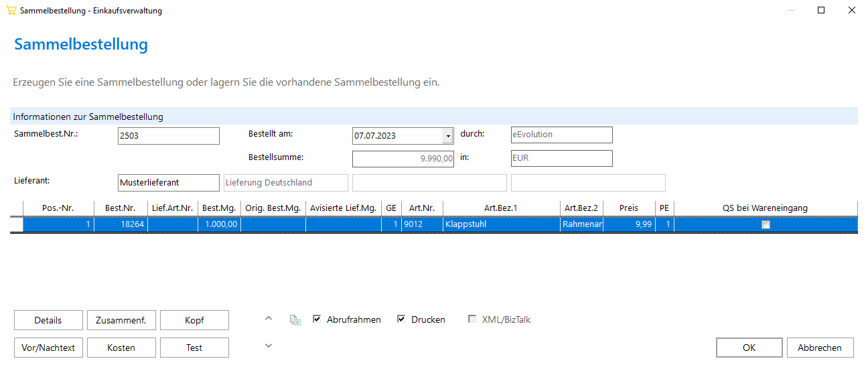The width and height of the screenshot is (868, 373).
Task: Click the shopping cart title bar icon
Action: click(x=11, y=11)
